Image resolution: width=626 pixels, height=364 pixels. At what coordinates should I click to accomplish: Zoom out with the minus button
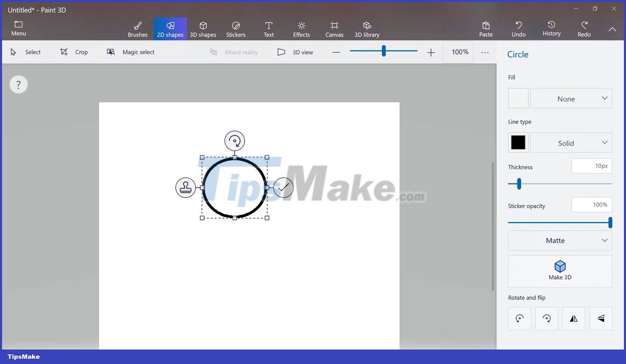point(336,52)
